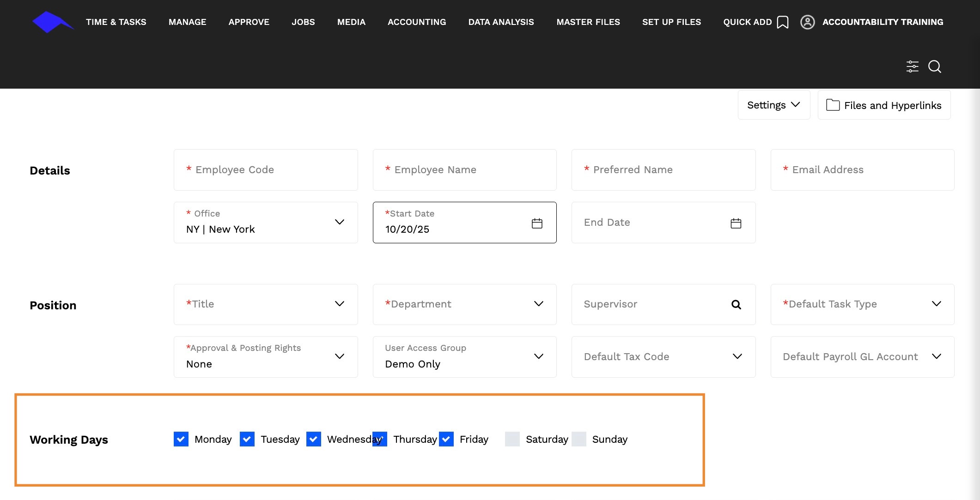Expand Default Payroll GL Account dropdown
This screenshot has height=500, width=980.
pyautogui.click(x=862, y=357)
